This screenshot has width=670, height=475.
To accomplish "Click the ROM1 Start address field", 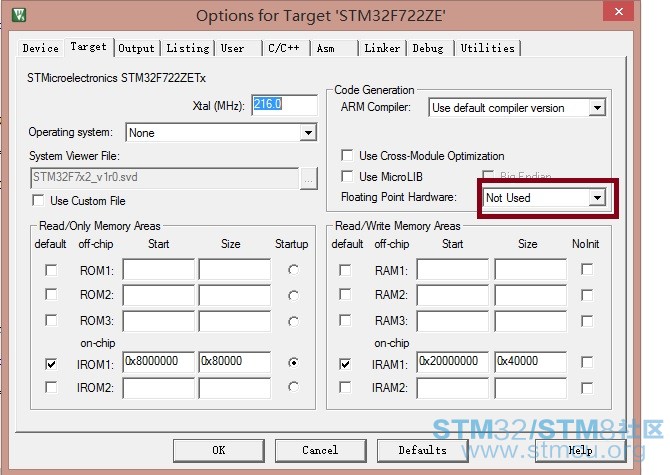I will [x=159, y=269].
